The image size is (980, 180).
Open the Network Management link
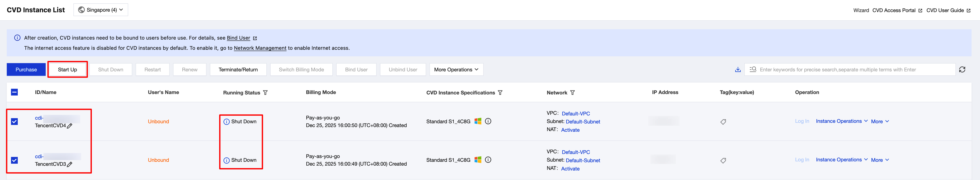click(260, 48)
